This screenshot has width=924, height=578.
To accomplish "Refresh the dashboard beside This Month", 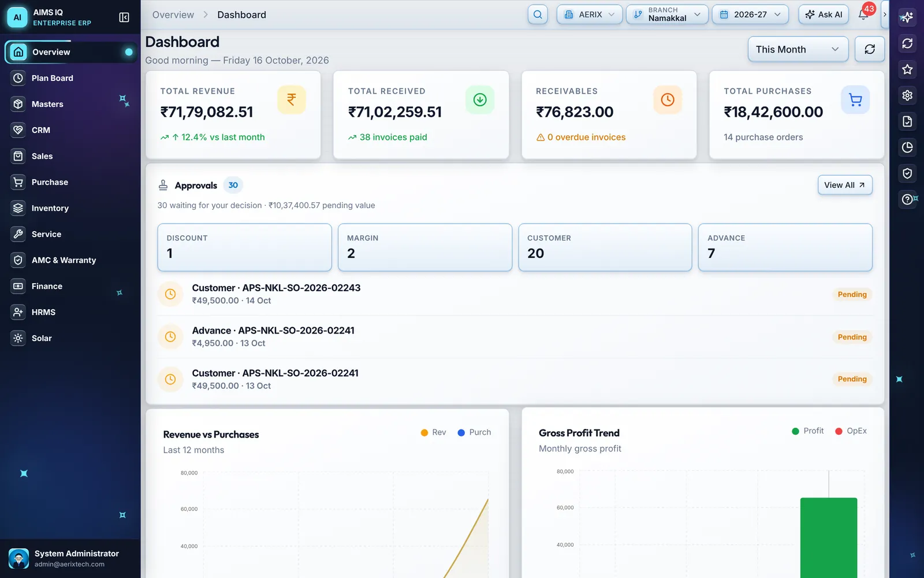I will pyautogui.click(x=870, y=49).
